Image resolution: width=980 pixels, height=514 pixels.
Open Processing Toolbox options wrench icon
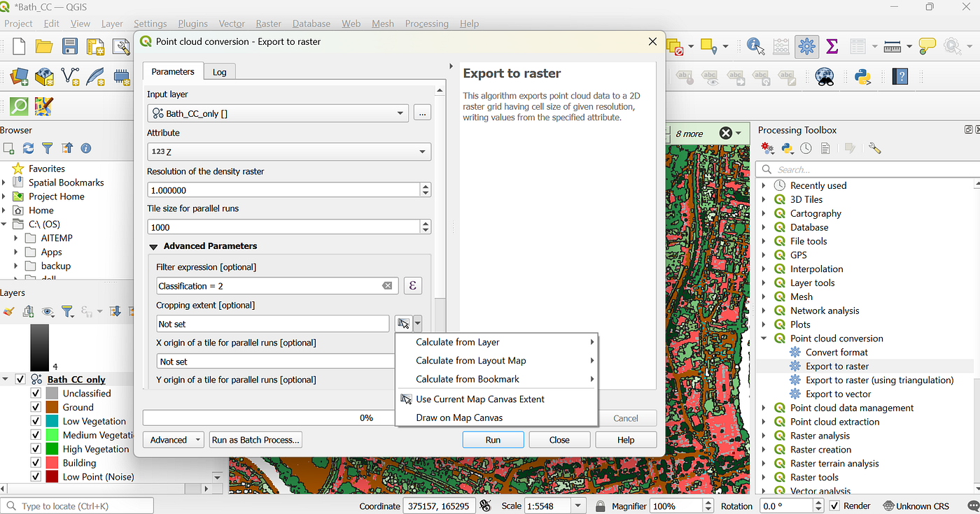pyautogui.click(x=874, y=148)
